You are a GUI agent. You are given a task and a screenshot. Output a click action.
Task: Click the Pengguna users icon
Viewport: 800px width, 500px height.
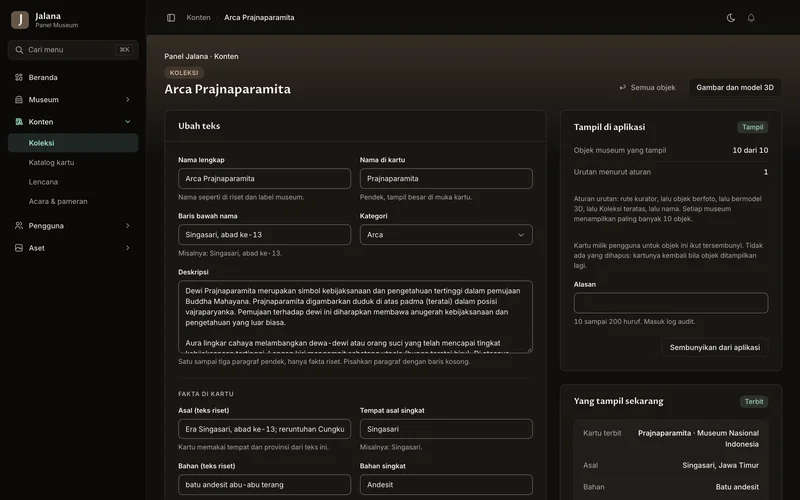(x=19, y=226)
